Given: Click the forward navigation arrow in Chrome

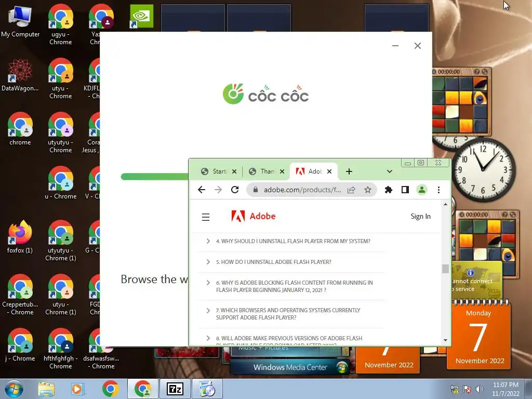Looking at the screenshot, I should 218,190.
